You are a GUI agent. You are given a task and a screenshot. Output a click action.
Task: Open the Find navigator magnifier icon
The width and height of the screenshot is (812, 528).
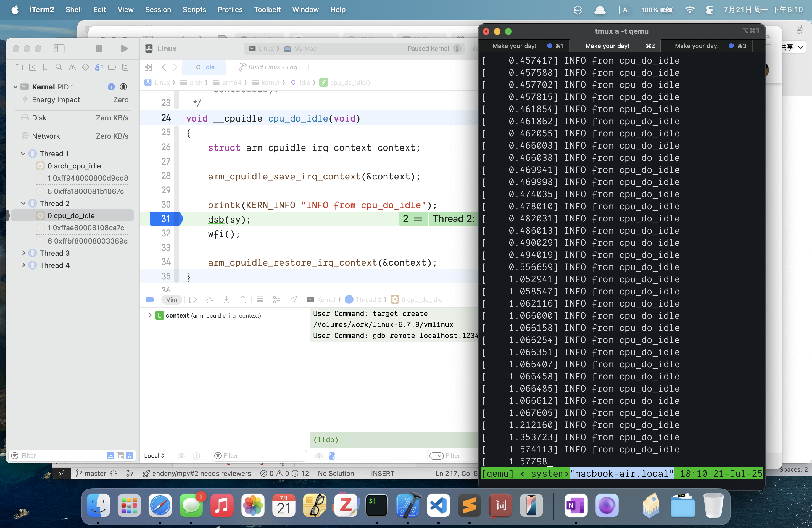59,67
